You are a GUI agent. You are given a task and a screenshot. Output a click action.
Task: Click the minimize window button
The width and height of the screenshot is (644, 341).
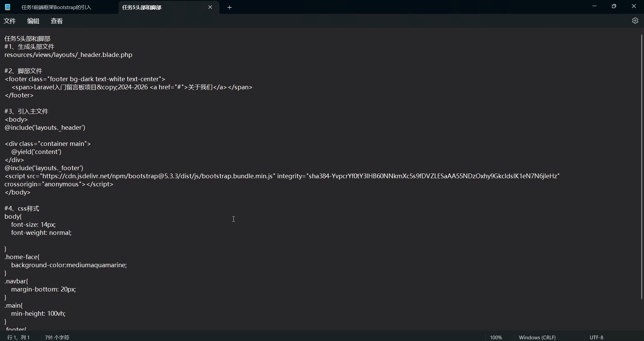pyautogui.click(x=595, y=6)
